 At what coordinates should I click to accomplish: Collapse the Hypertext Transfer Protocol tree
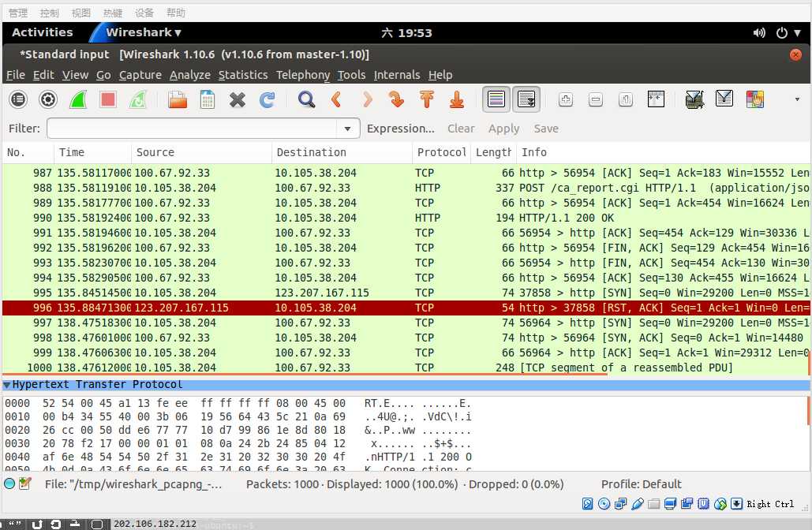pyautogui.click(x=7, y=385)
